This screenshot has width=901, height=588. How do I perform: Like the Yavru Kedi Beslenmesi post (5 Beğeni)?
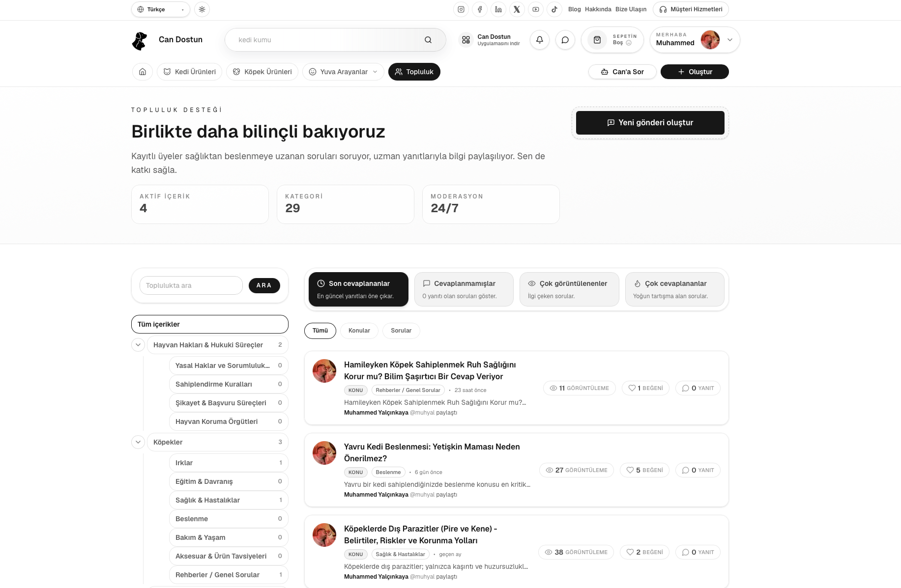[644, 470]
